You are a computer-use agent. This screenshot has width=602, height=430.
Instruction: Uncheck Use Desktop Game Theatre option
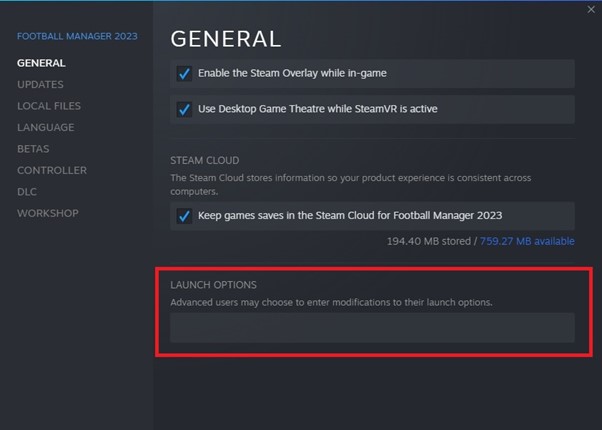point(184,109)
